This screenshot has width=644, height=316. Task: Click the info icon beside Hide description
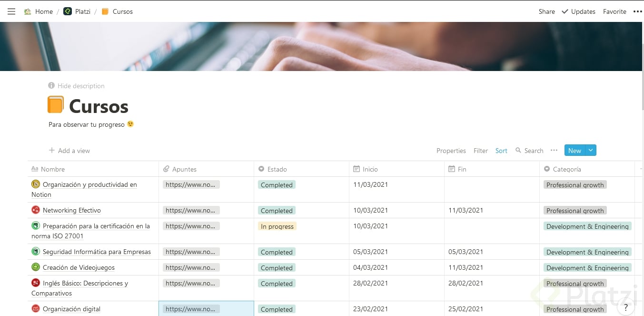(51, 86)
